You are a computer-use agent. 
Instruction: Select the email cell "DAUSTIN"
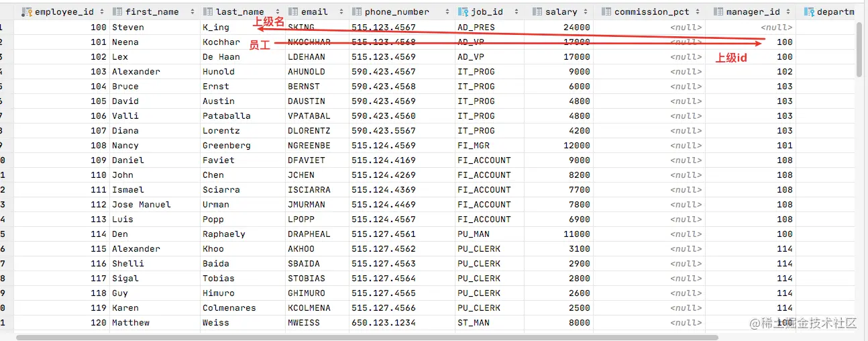pos(307,101)
